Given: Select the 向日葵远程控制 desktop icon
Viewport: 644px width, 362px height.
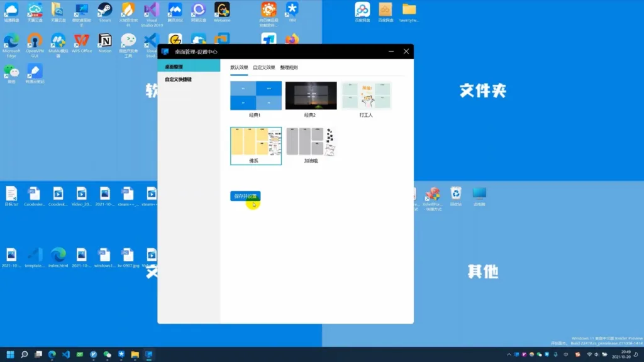Looking at the screenshot, I should click(269, 14).
